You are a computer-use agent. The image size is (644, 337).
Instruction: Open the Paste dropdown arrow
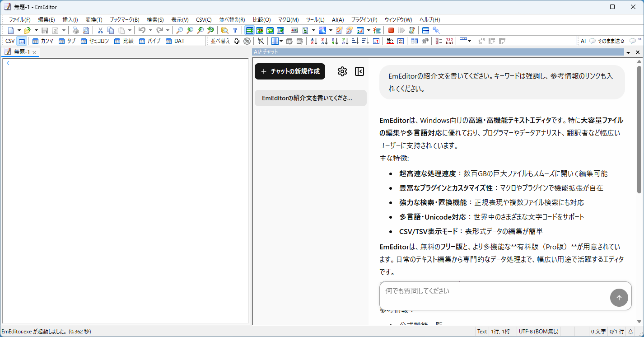pyautogui.click(x=130, y=29)
